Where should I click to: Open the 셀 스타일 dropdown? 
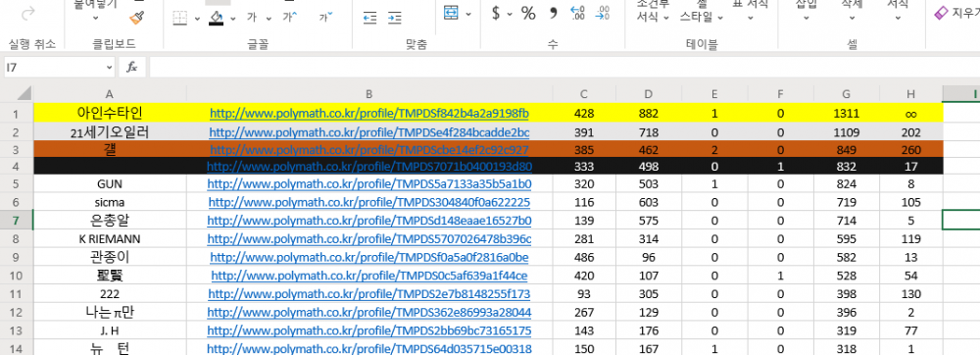click(x=702, y=11)
